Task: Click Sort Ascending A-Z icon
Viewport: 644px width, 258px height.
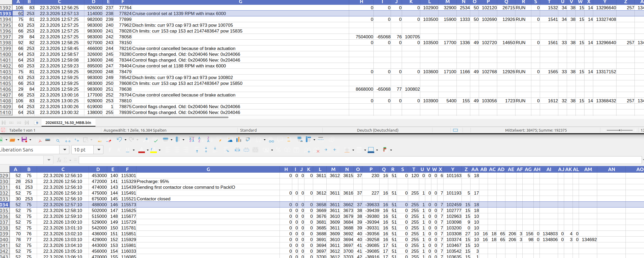Action: [x=199, y=140]
